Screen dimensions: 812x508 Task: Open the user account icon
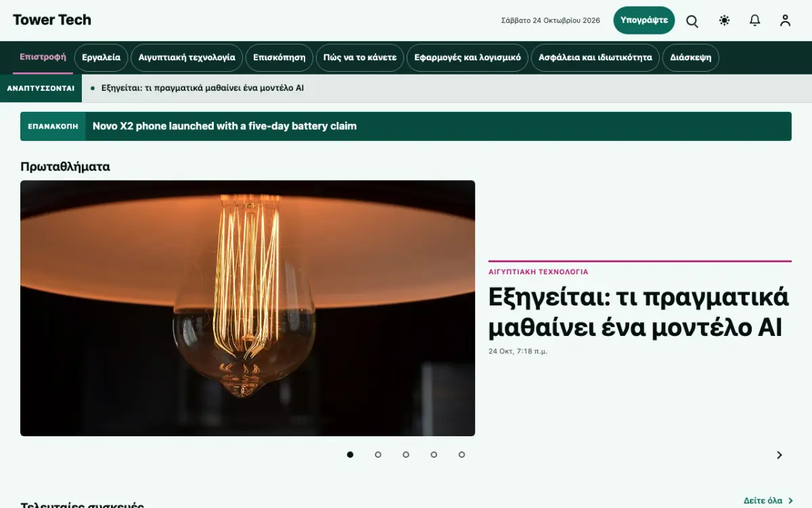785,20
